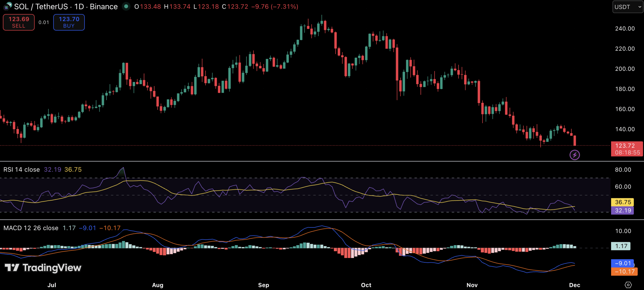Click the purple lightning bolt icon
This screenshot has height=290, width=644.
click(575, 155)
